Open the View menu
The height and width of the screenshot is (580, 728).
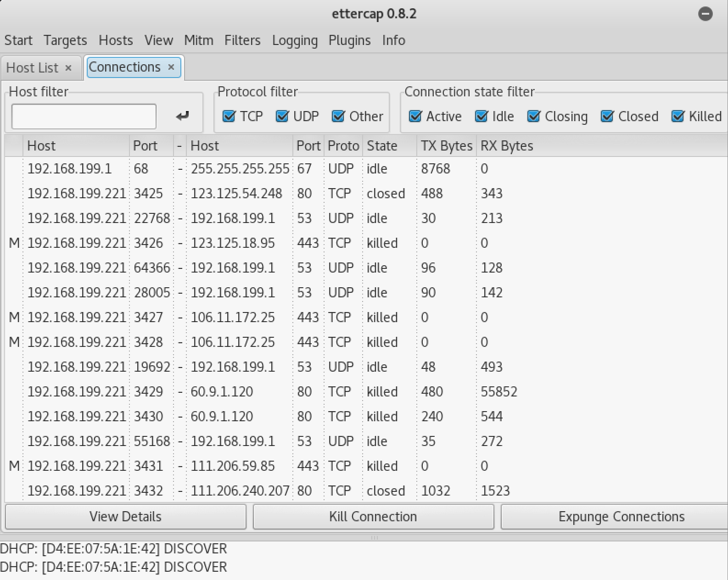click(x=158, y=40)
